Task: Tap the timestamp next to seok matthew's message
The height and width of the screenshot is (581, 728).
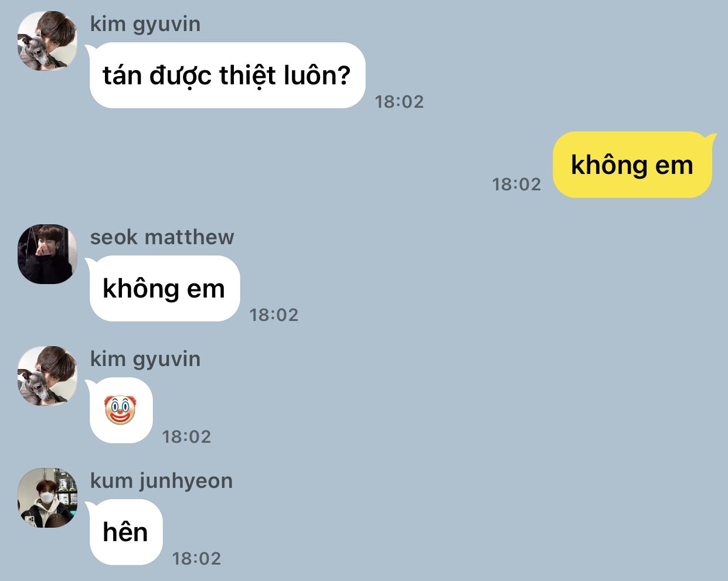Action: [x=274, y=315]
